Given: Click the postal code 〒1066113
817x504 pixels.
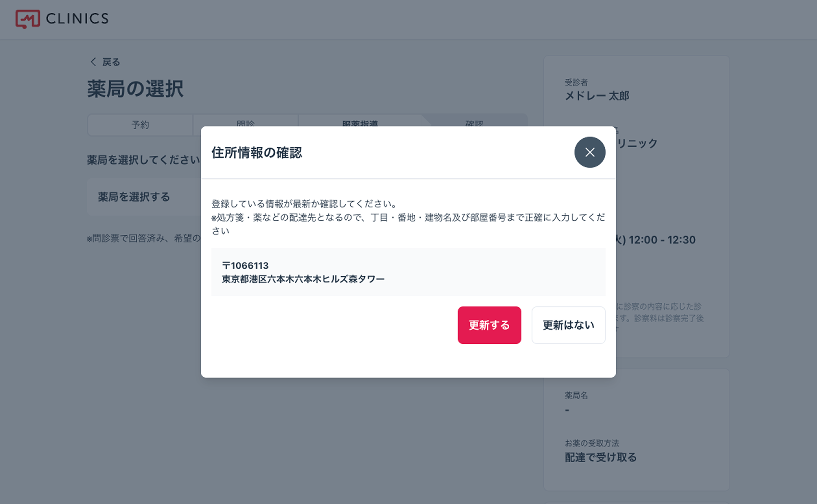Looking at the screenshot, I should pos(245,266).
